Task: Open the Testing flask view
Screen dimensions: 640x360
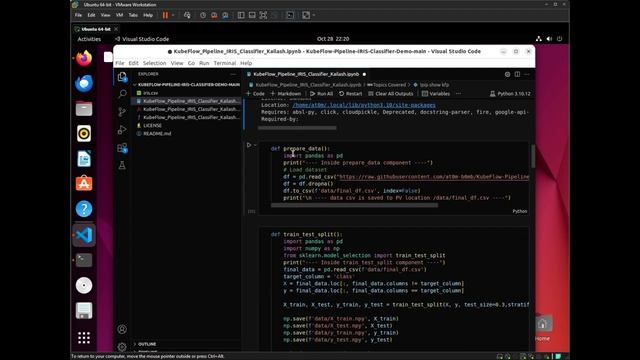Action: 122,165
